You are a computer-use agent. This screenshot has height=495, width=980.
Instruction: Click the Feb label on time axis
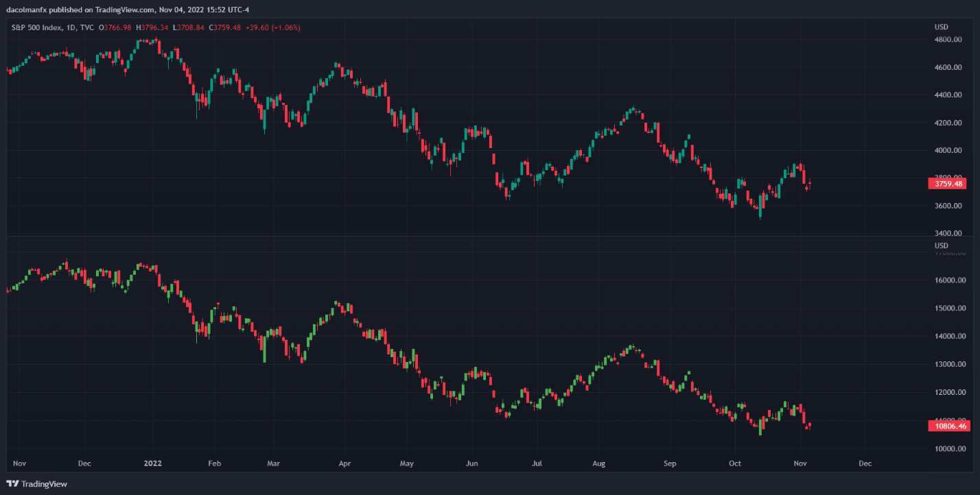(x=215, y=463)
